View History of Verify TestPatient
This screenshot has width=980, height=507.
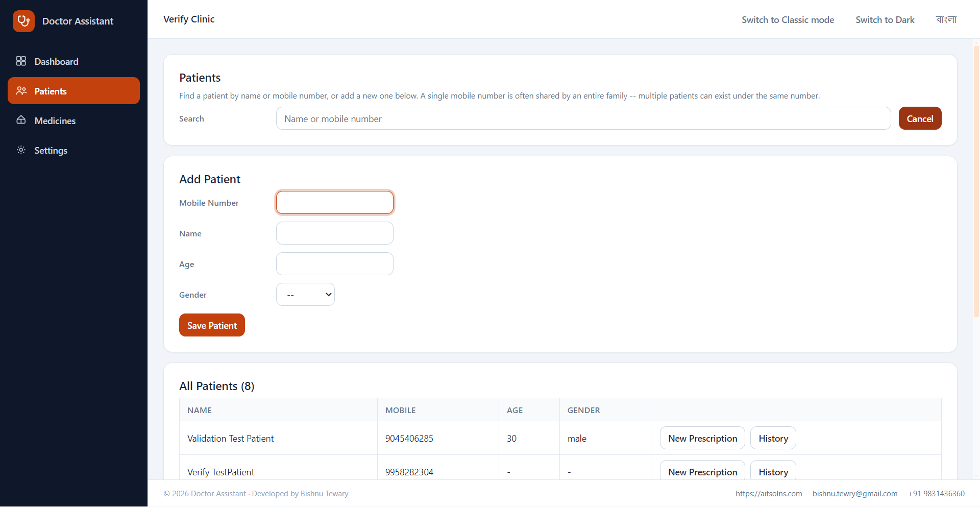pos(773,470)
